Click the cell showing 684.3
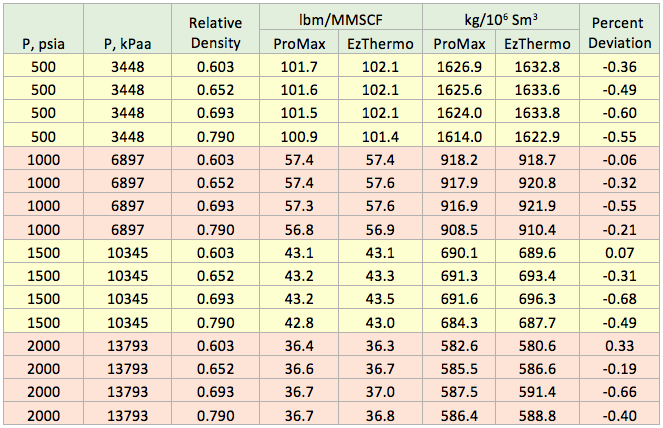Viewport: 663px width, 428px height. click(x=459, y=321)
